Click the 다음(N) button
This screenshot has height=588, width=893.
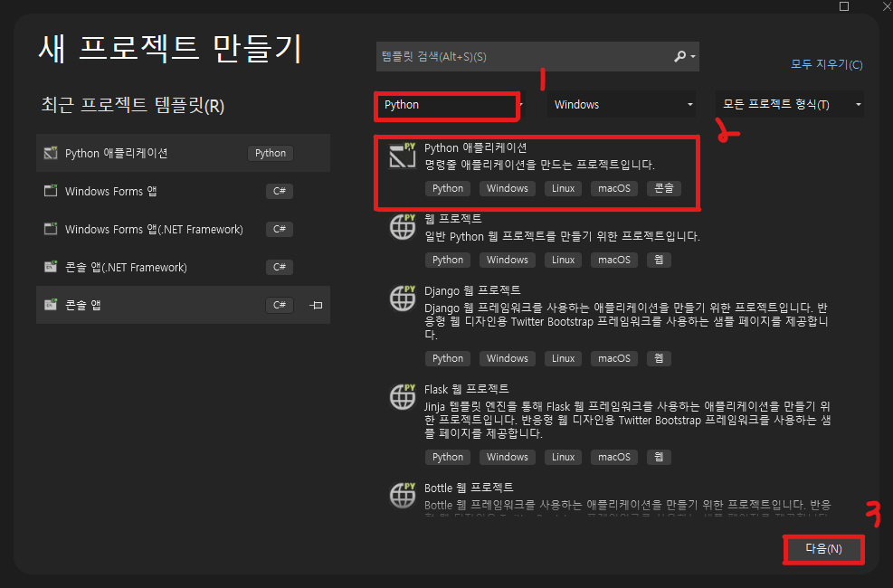[x=823, y=549]
